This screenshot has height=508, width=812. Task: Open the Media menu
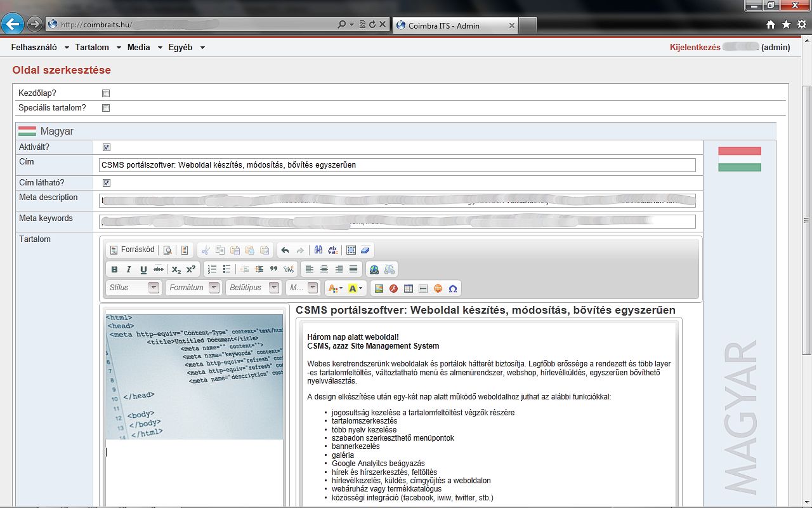[x=144, y=47]
